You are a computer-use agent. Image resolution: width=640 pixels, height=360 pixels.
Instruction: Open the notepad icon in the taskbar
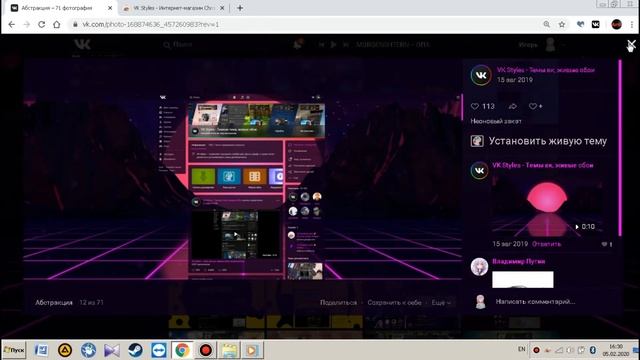[229, 350]
